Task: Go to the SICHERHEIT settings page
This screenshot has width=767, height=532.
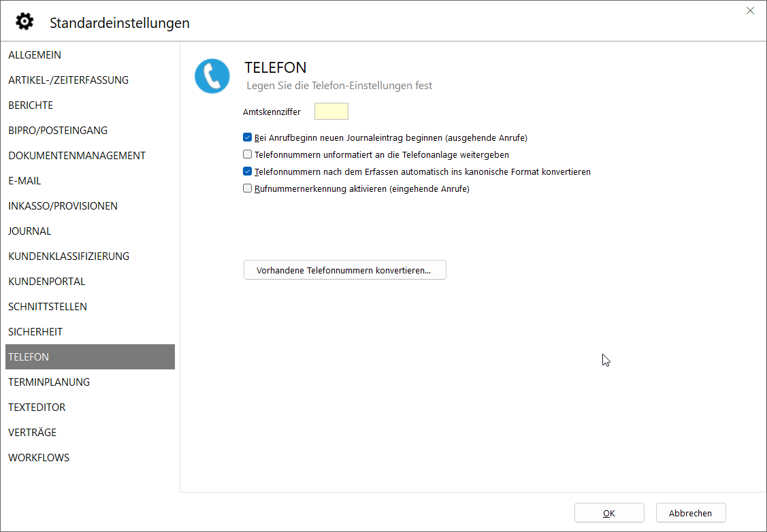Action: click(x=35, y=332)
